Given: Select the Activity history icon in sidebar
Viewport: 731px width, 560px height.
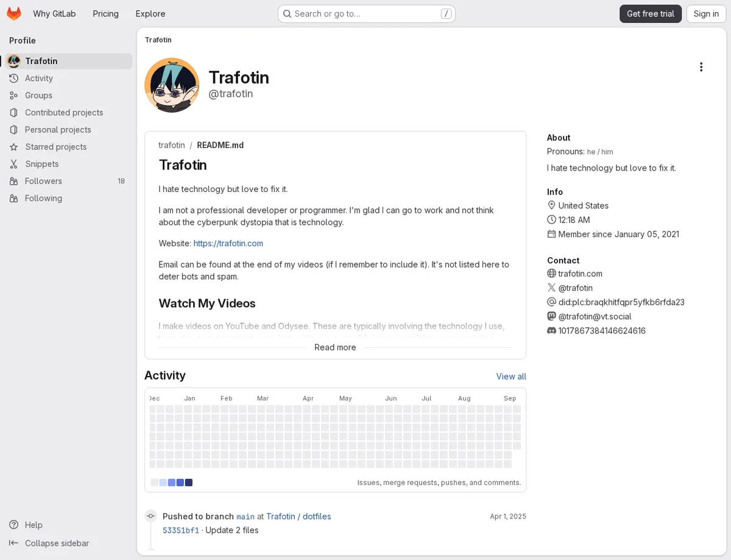Looking at the screenshot, I should 13,78.
